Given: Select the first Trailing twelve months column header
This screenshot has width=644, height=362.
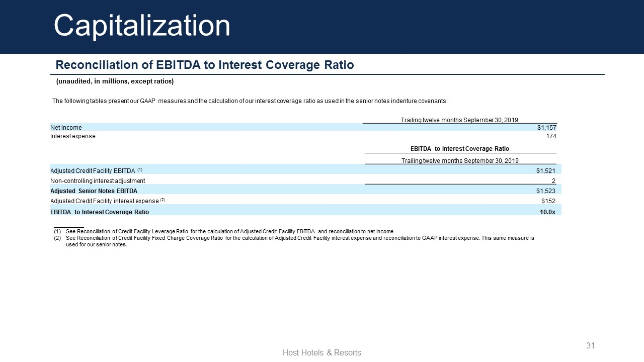Looking at the screenshot, I should (x=459, y=120).
